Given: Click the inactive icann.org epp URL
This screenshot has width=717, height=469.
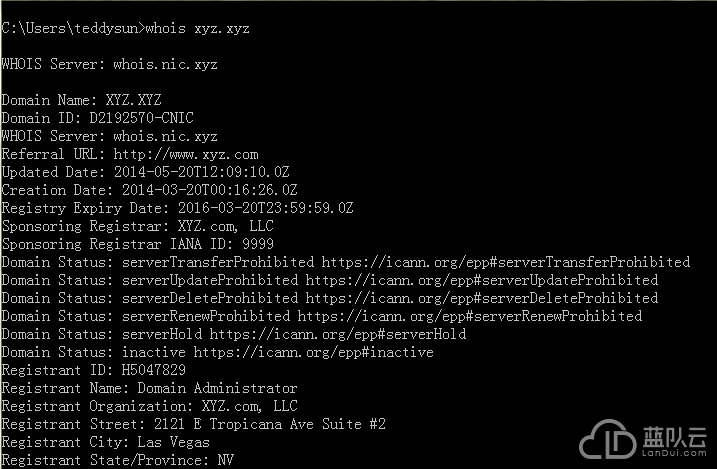Looking at the screenshot, I should 314,352.
